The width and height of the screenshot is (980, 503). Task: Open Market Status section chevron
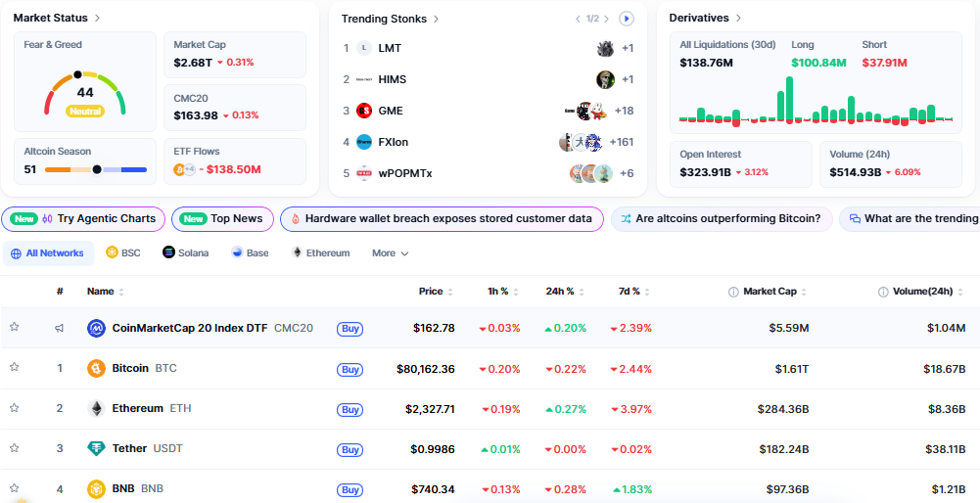97,19
